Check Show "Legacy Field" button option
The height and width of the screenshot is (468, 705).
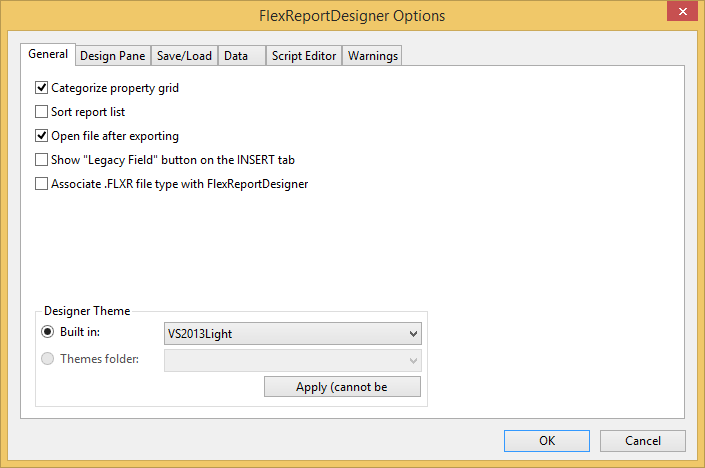point(42,160)
